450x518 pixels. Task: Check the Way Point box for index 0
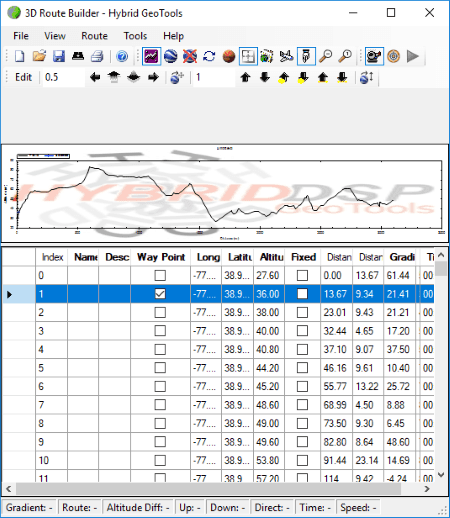tap(160, 275)
